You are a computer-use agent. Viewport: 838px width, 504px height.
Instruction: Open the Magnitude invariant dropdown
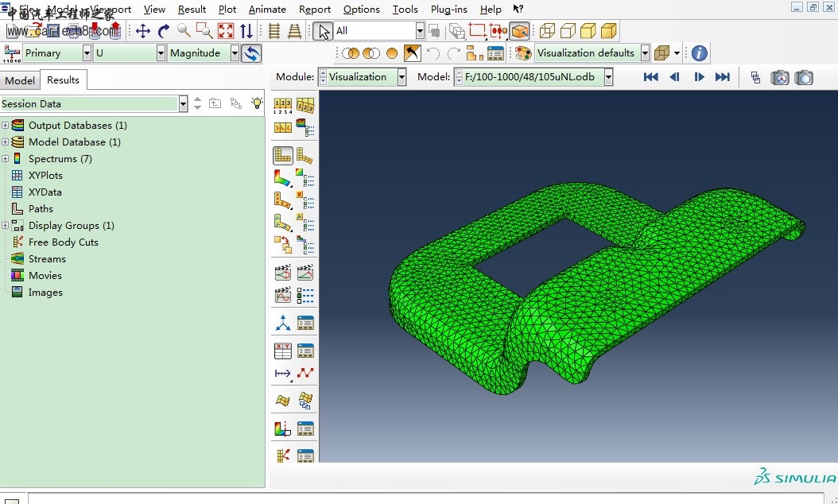point(235,53)
